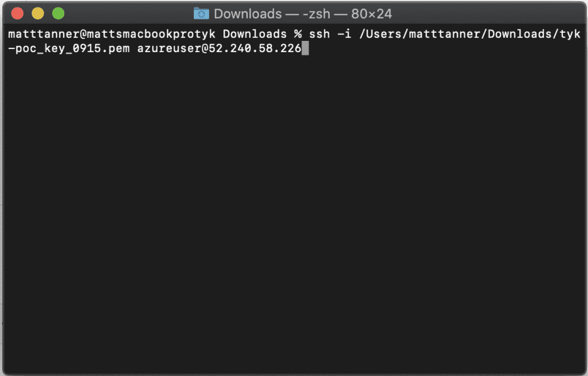The height and width of the screenshot is (376, 588).
Task: Click Downloads in the shell prompt
Action: click(x=254, y=34)
